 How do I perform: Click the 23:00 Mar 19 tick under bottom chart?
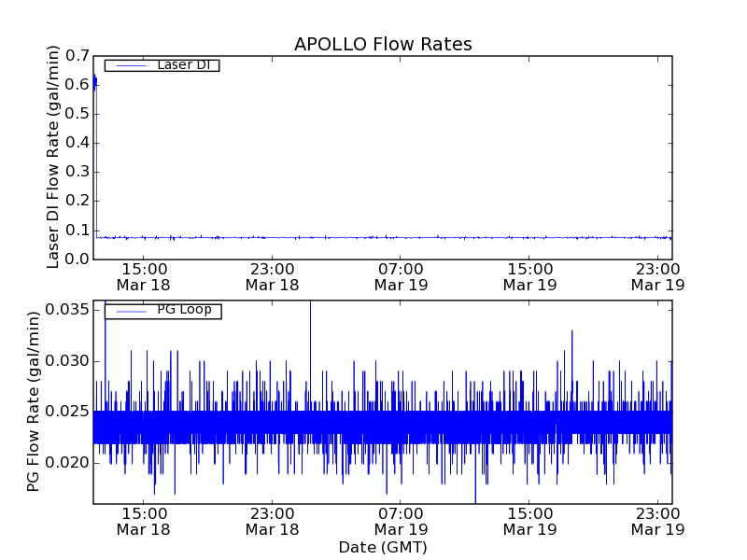pyautogui.click(x=658, y=521)
